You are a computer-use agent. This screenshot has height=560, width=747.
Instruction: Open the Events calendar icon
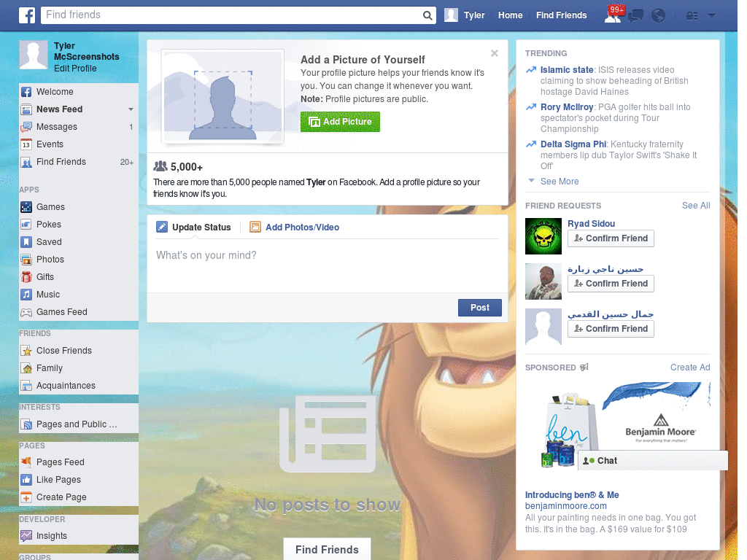(26, 144)
